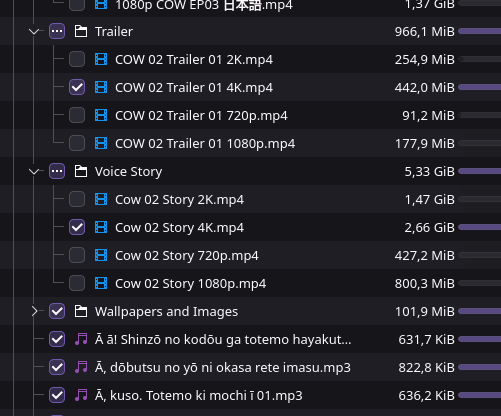Select the COW 02 Trailer 01 720p.mp4 row
501x416 pixels.
pyautogui.click(x=250, y=115)
